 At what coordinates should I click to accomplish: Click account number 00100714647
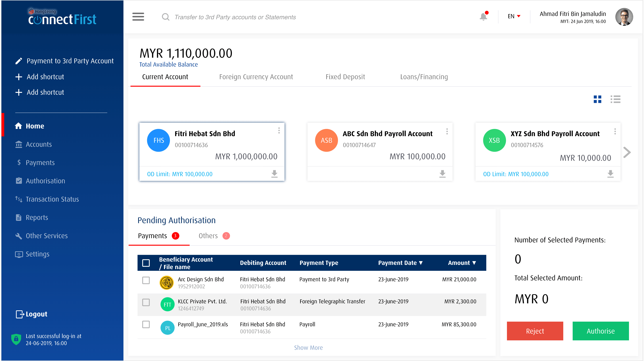(359, 145)
